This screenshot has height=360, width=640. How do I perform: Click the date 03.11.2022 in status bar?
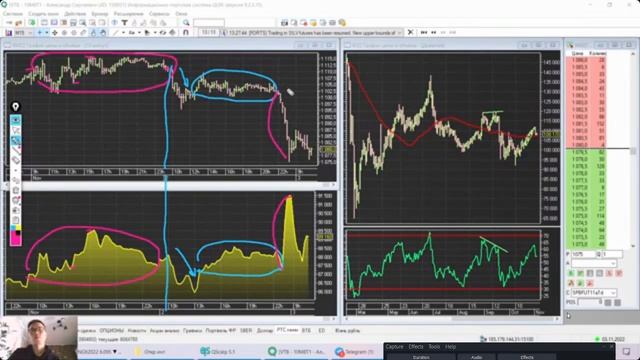pos(613,339)
